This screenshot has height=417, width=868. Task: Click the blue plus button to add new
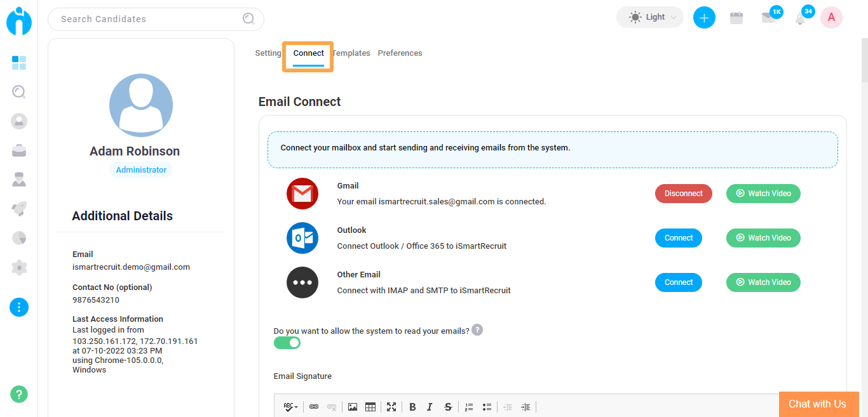[704, 17]
